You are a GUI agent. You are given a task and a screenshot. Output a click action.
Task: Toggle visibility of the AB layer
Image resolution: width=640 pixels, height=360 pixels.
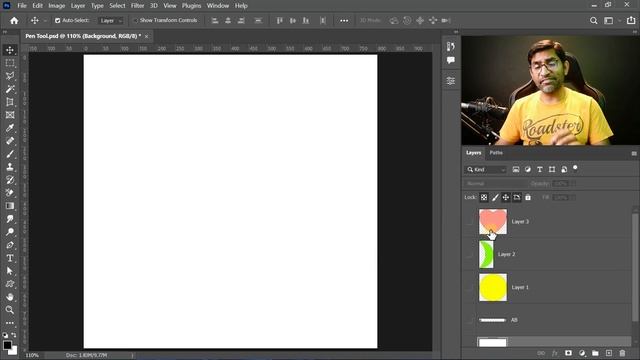pyautogui.click(x=469, y=320)
